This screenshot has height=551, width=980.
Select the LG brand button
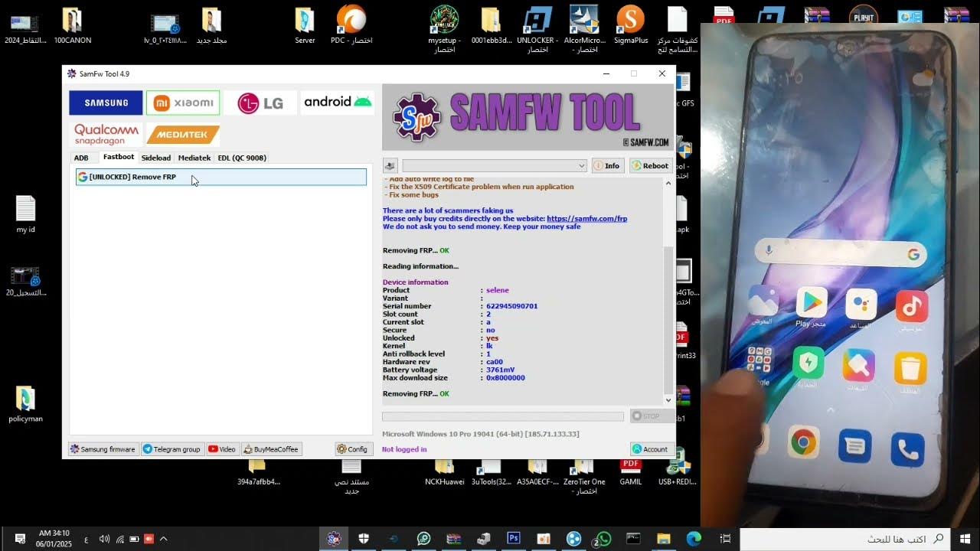[260, 103]
